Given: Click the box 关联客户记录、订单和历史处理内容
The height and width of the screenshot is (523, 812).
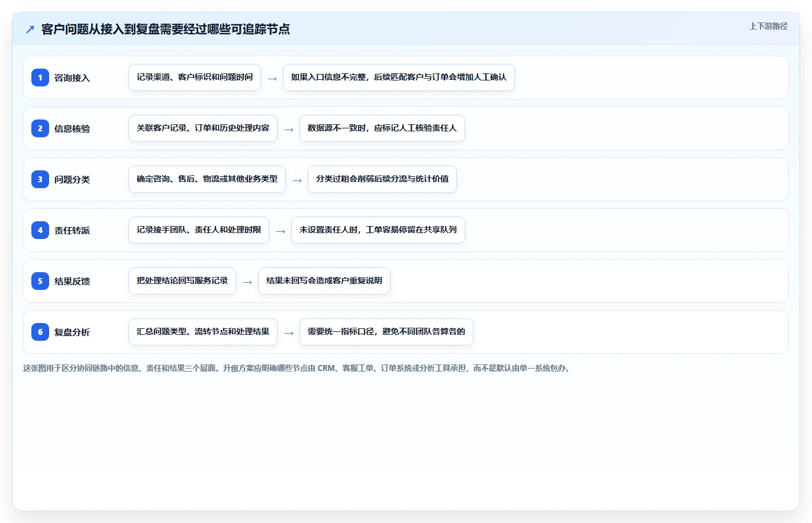Looking at the screenshot, I should (203, 128).
